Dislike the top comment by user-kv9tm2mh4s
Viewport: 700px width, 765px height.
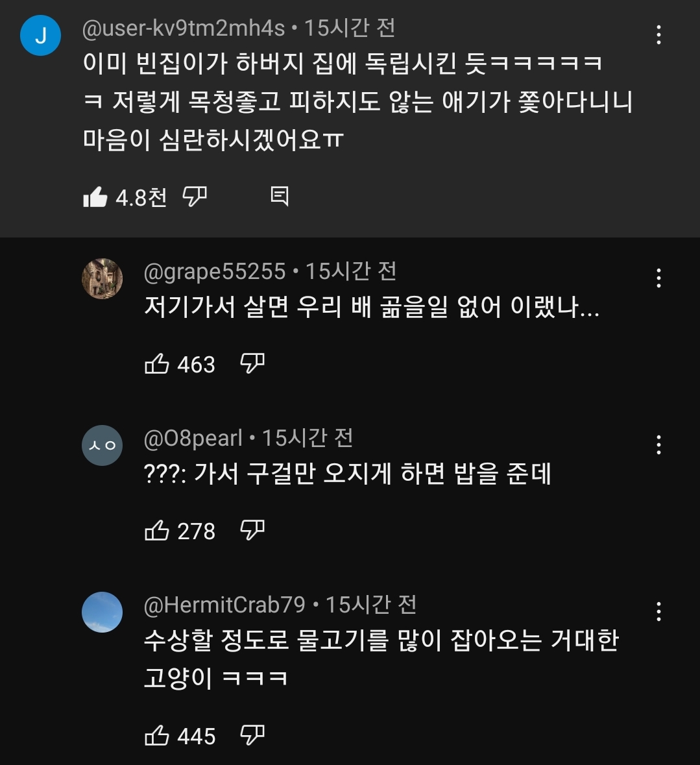(x=195, y=196)
